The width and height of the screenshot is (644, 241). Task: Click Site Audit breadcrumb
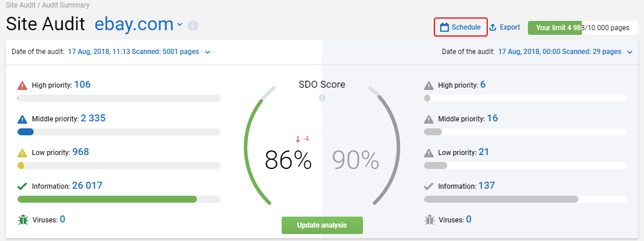point(21,5)
